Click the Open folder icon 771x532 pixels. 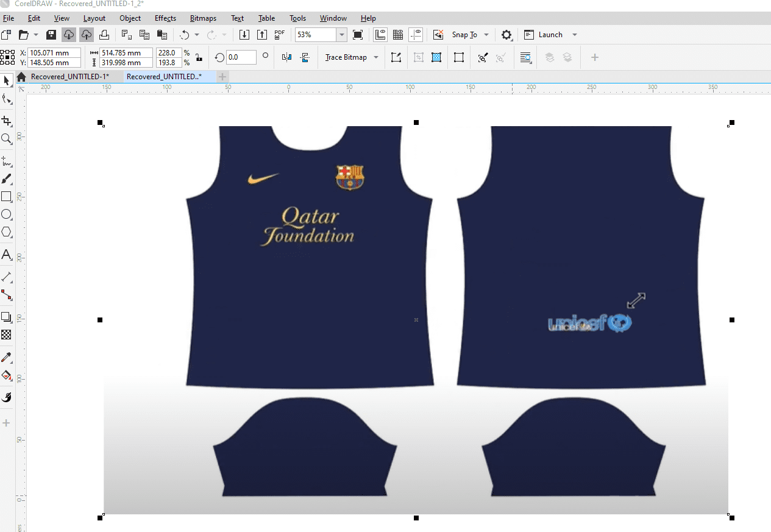pos(24,35)
